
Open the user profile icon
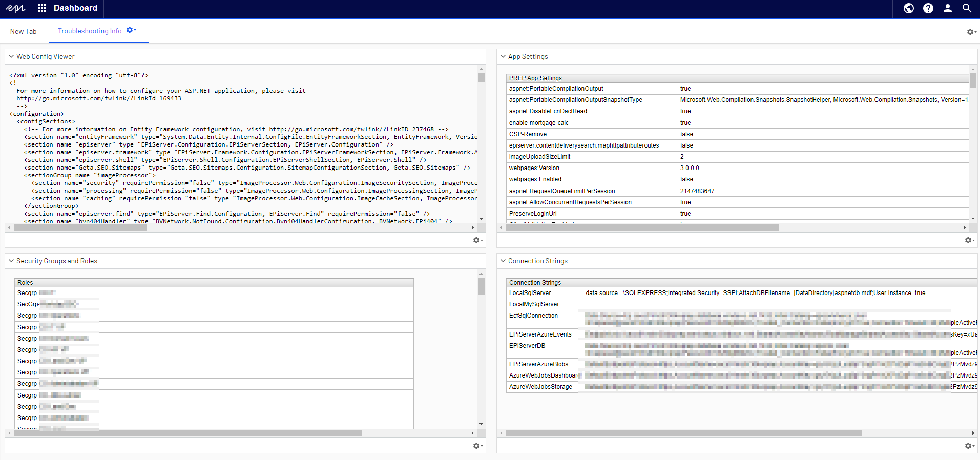coord(947,8)
